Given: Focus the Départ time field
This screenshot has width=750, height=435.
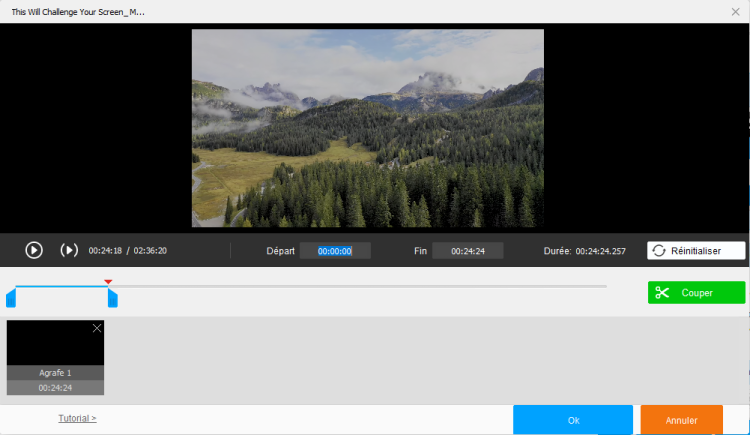Looking at the screenshot, I should pyautogui.click(x=335, y=251).
